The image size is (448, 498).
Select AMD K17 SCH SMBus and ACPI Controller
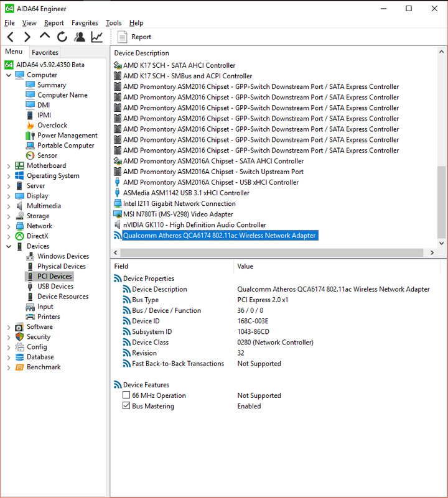[187, 76]
